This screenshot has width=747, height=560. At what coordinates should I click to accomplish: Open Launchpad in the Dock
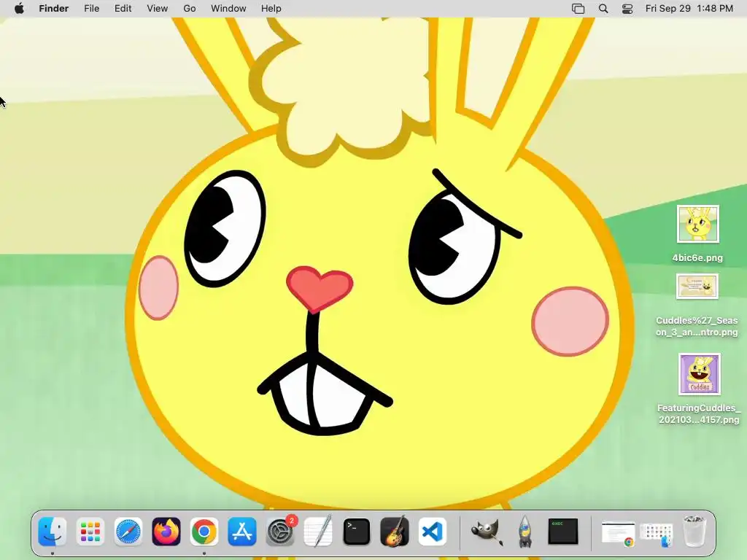(90, 532)
